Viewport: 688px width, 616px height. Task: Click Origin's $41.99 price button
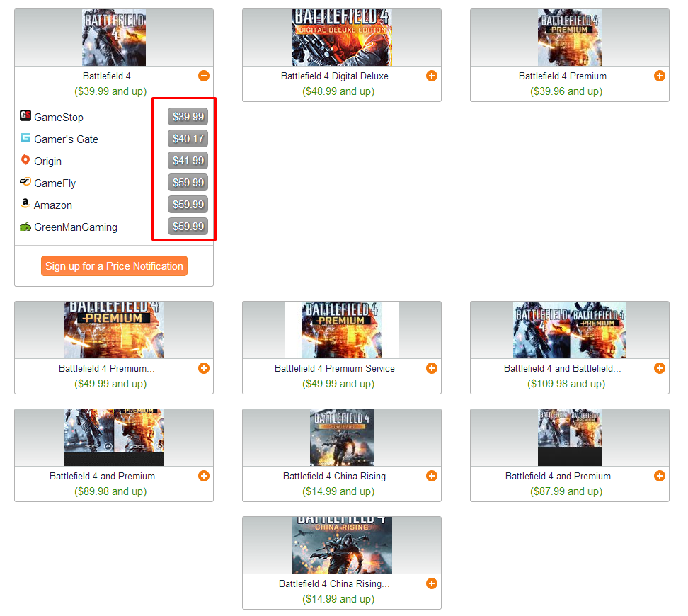[188, 161]
